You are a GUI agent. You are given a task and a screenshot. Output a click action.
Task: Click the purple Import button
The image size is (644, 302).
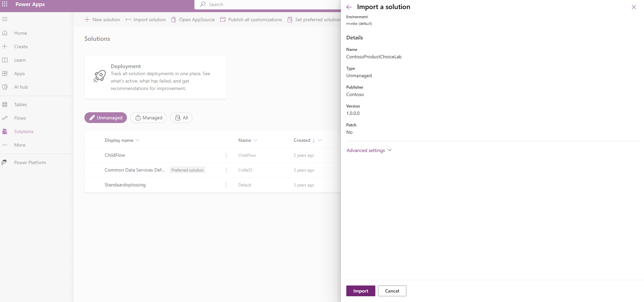pyautogui.click(x=361, y=291)
